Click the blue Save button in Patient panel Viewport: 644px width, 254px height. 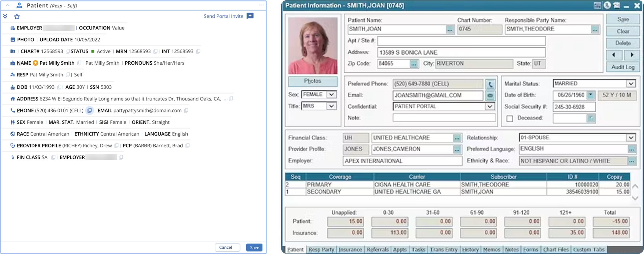254,247
